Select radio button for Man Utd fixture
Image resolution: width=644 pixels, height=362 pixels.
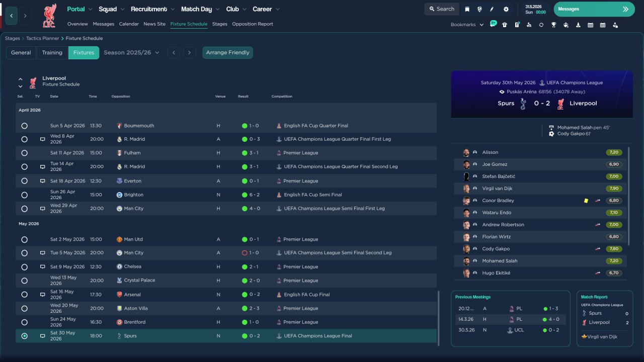tap(24, 240)
